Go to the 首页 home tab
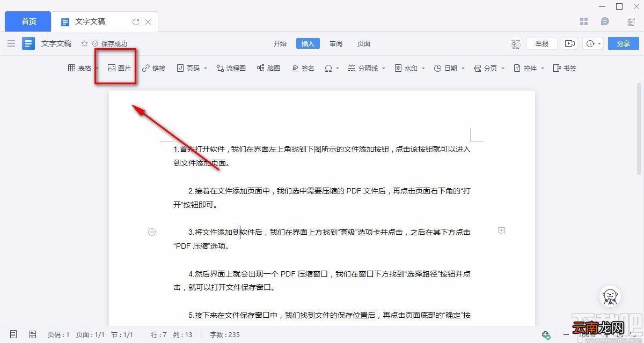 click(28, 21)
